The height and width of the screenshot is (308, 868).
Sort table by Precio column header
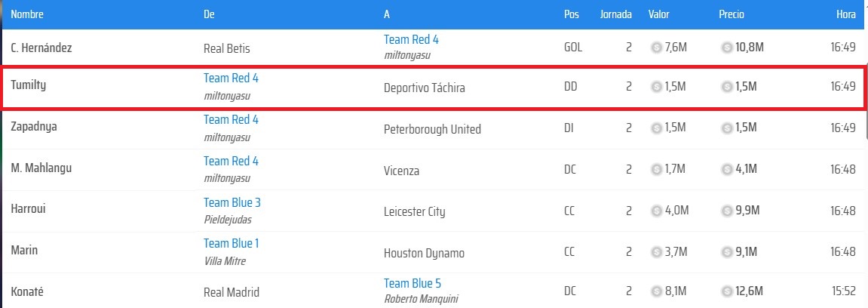tap(732, 14)
